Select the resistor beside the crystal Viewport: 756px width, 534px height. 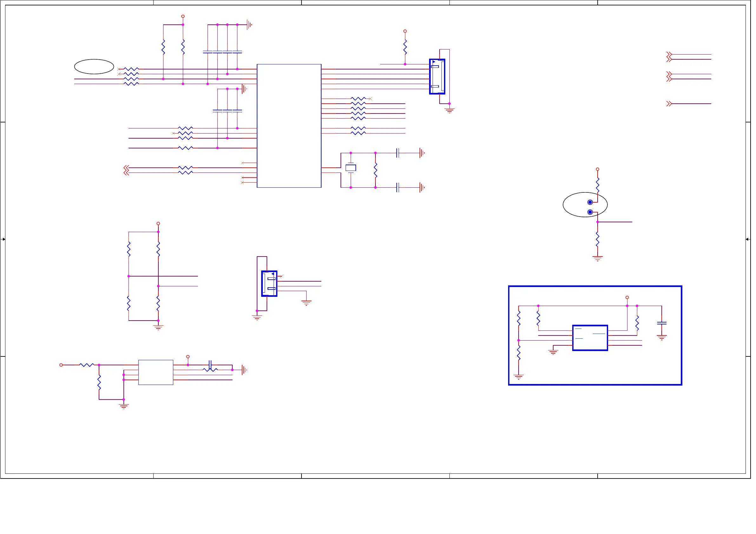coord(375,170)
